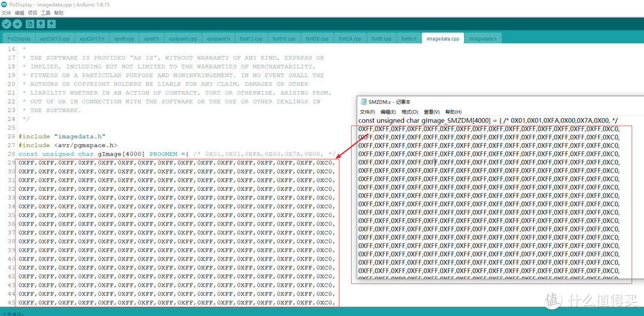Screen dimensions: 644x316
Task: Click the Verify checkmark button
Action: click(x=7, y=24)
